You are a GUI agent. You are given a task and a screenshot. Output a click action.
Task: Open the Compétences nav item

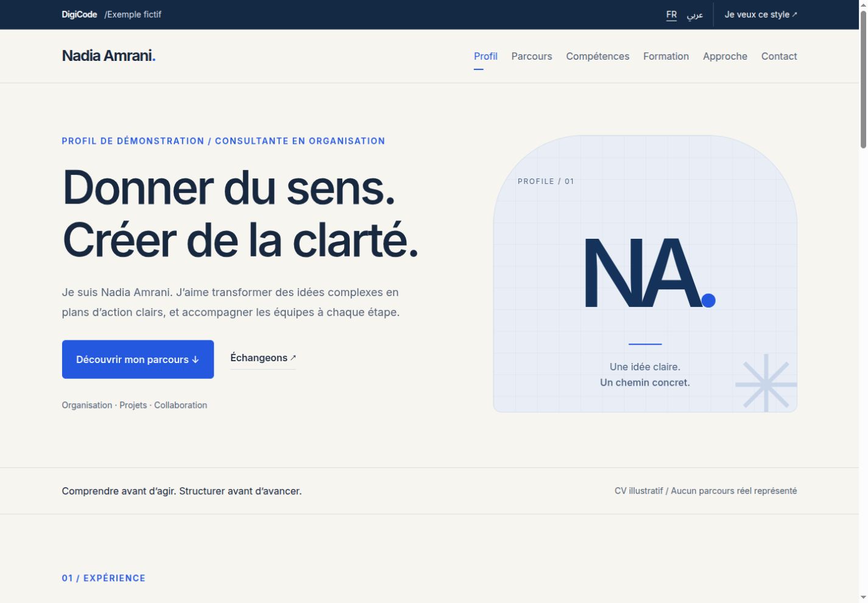[x=598, y=56]
